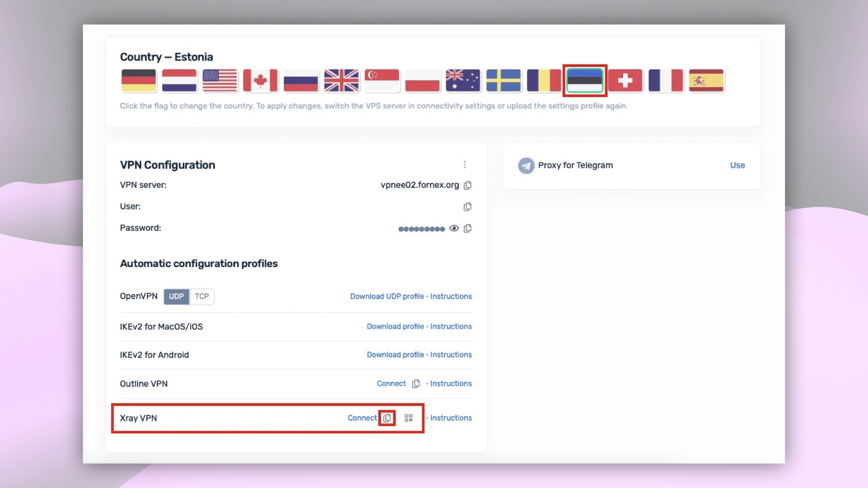Download the IKEv2 MacOS/iOS profile
This screenshot has height=488, width=868.
395,326
